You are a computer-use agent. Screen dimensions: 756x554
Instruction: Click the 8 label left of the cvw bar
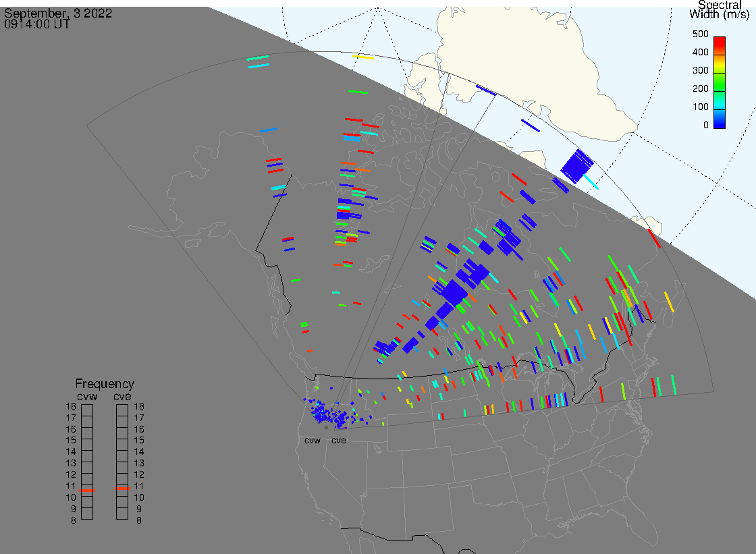click(x=74, y=520)
